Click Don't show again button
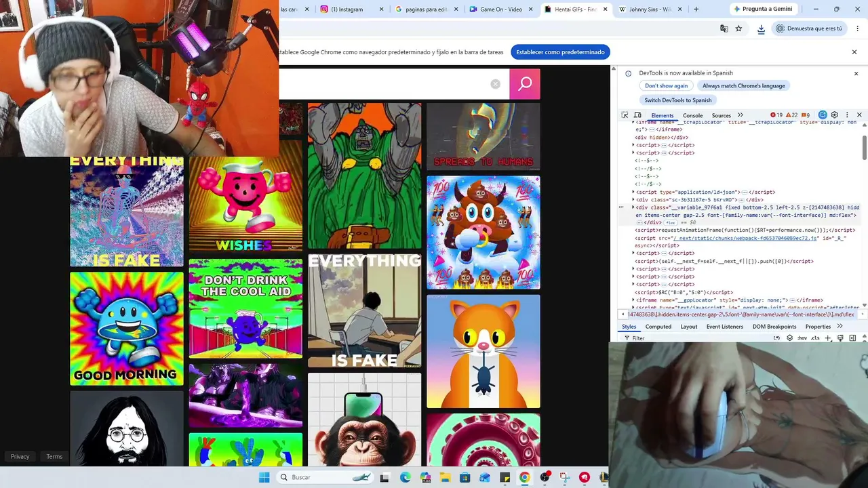The width and height of the screenshot is (868, 488). (x=666, y=86)
